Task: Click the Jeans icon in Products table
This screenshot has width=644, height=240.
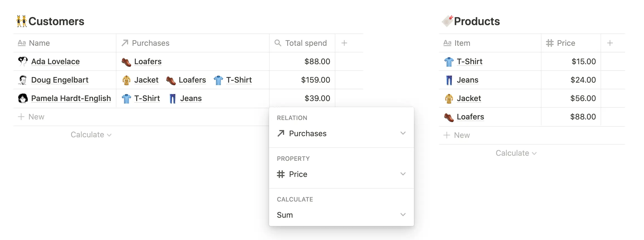Action: click(x=449, y=80)
